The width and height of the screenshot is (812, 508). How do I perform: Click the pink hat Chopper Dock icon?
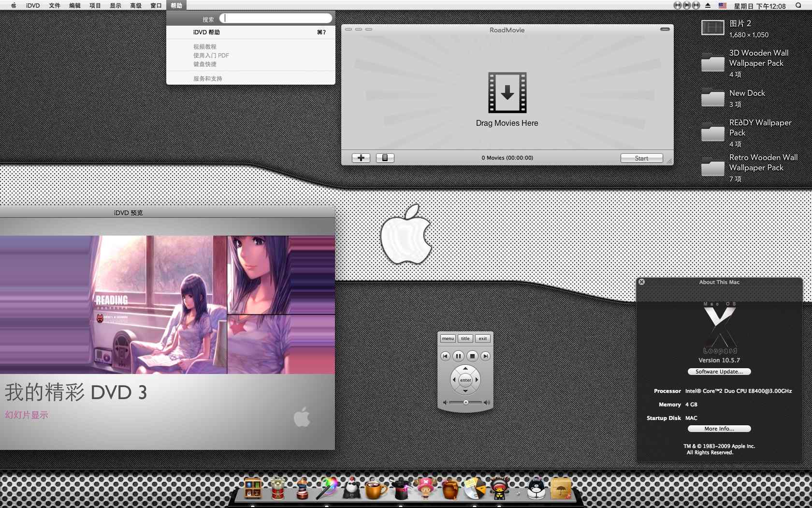[425, 488]
